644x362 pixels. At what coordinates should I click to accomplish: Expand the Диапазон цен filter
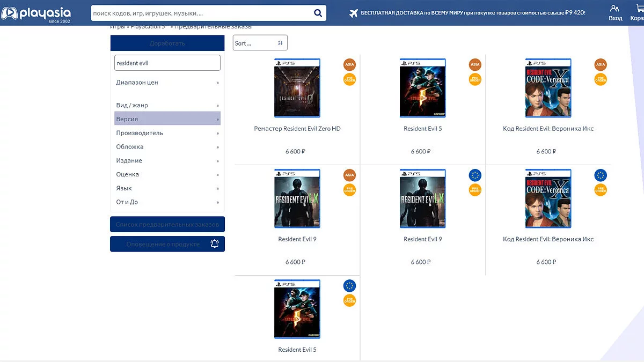tap(167, 83)
